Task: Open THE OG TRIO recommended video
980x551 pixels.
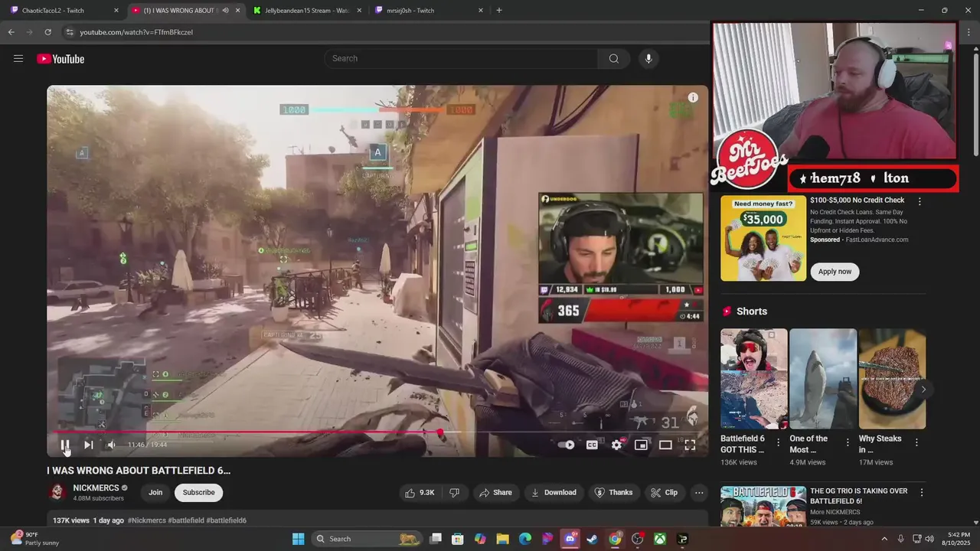Action: (x=763, y=506)
